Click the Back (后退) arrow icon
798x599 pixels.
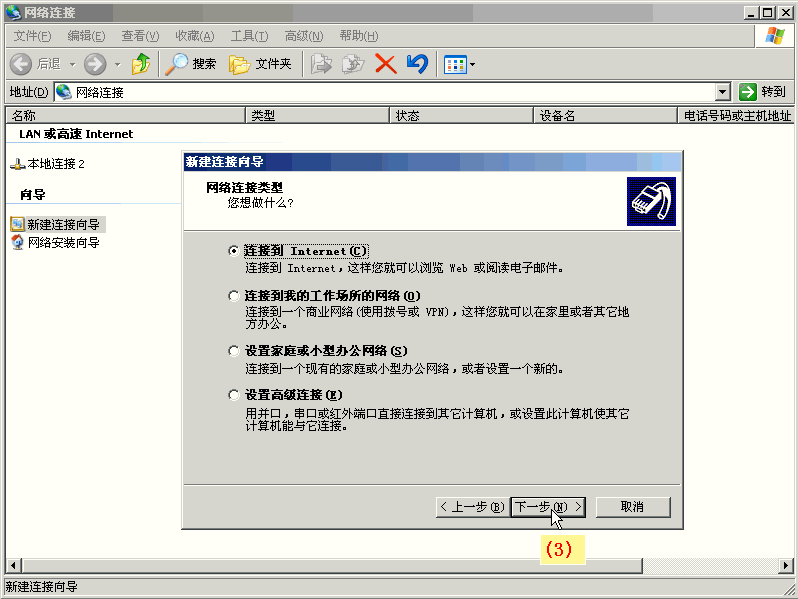pos(21,64)
